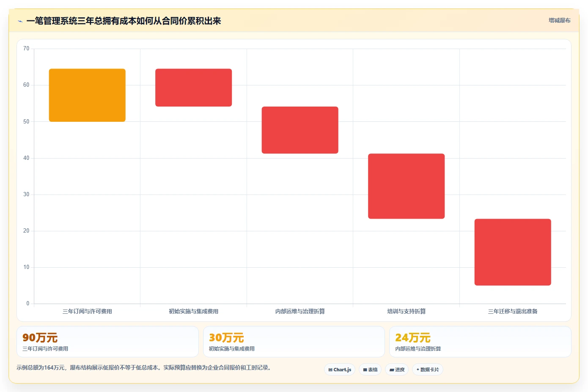Click the x-axis label 初始实施与集成费用
Viewport: 588px width, 392px height.
point(193,311)
